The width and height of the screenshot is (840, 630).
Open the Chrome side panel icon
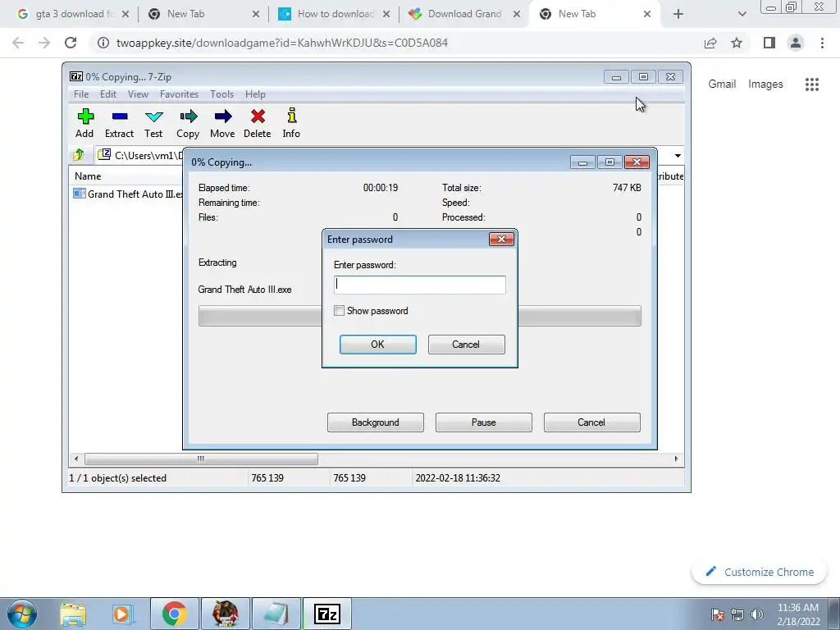(x=769, y=43)
